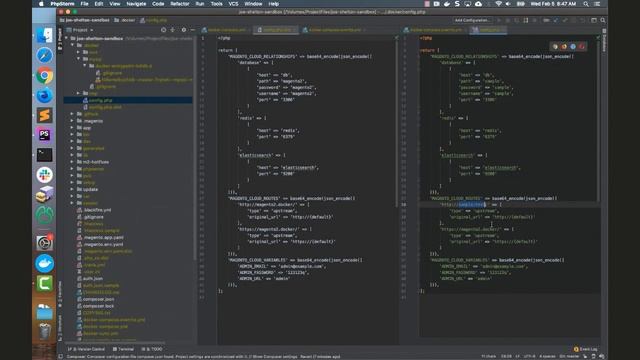Click locate/scroll-from-source icon in Project panel
The height and width of the screenshot is (360, 640).
(x=163, y=30)
